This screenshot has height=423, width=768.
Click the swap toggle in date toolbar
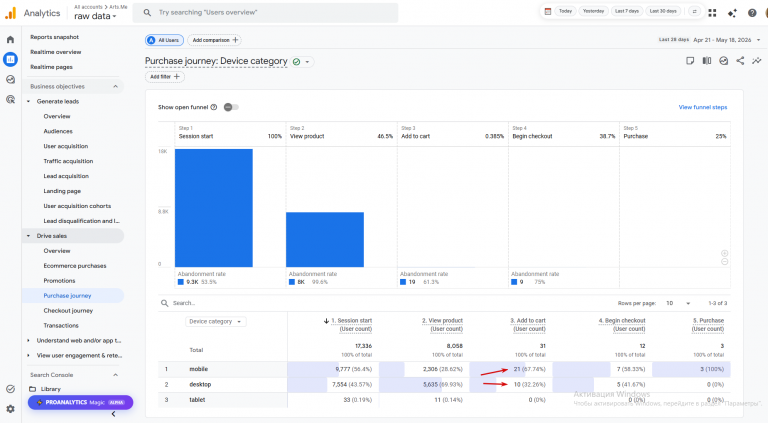coord(694,11)
